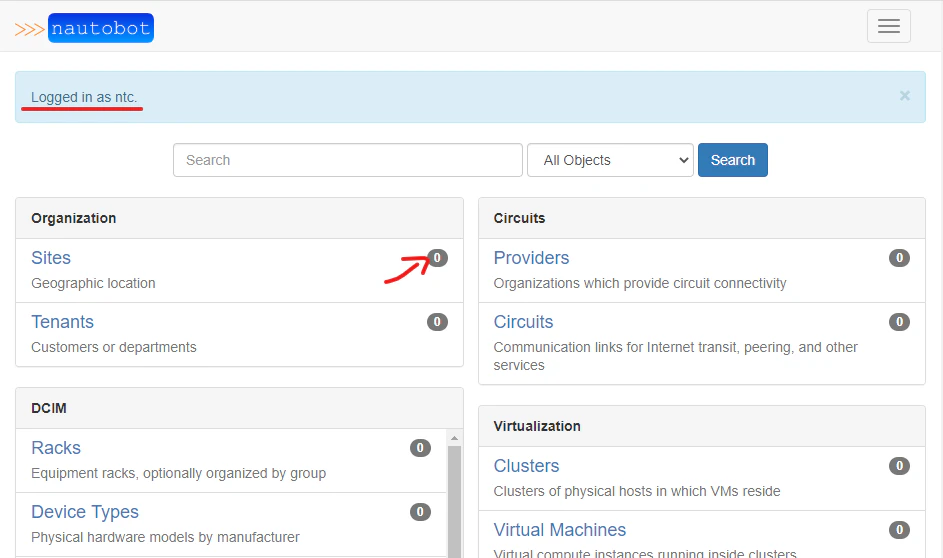Click the Racks count badge

[x=420, y=448]
